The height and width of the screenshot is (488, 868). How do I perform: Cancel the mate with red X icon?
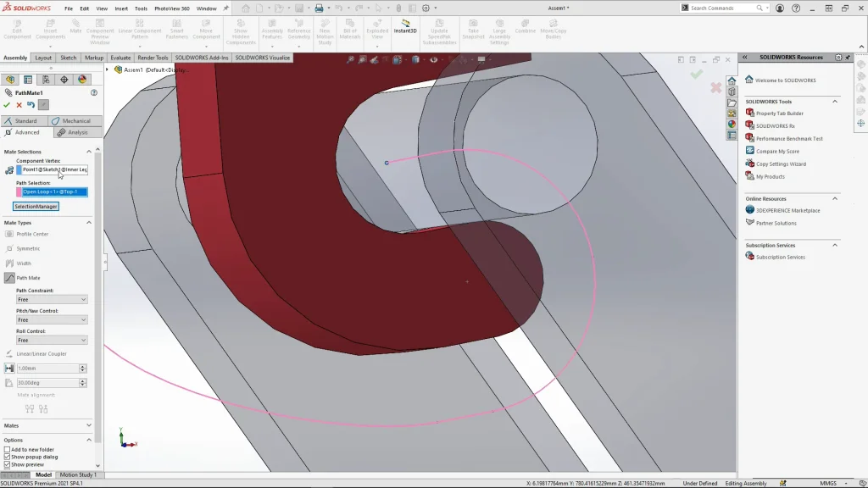(x=19, y=105)
